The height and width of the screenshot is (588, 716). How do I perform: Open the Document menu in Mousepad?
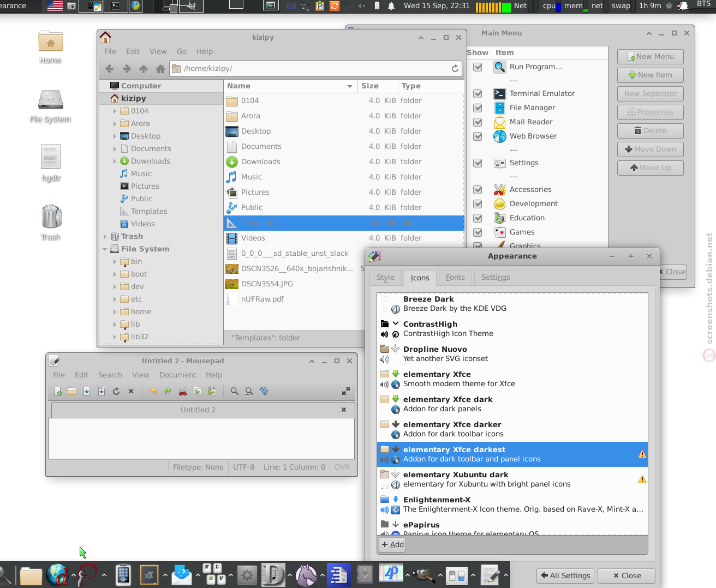(177, 375)
